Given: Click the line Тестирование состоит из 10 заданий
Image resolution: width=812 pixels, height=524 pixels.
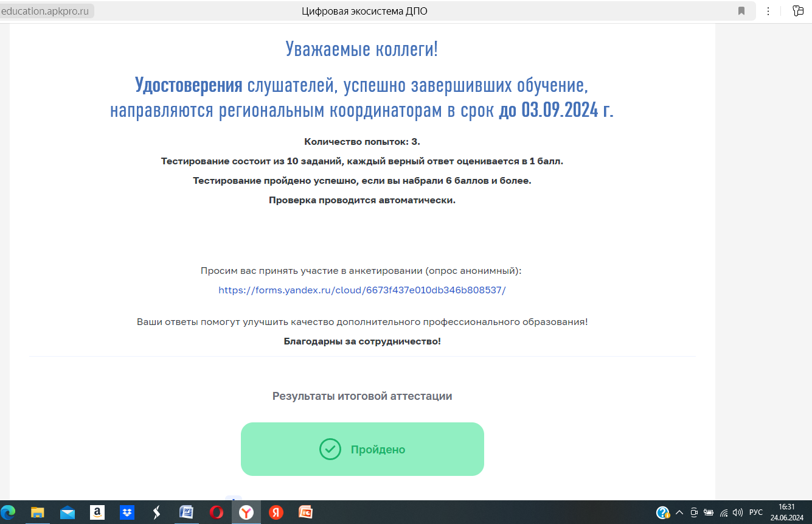Looking at the screenshot, I should (x=362, y=161).
